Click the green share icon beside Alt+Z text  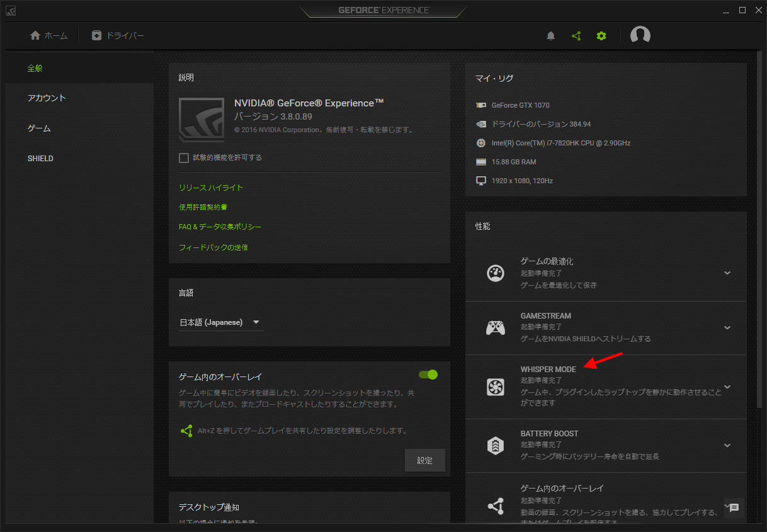186,431
